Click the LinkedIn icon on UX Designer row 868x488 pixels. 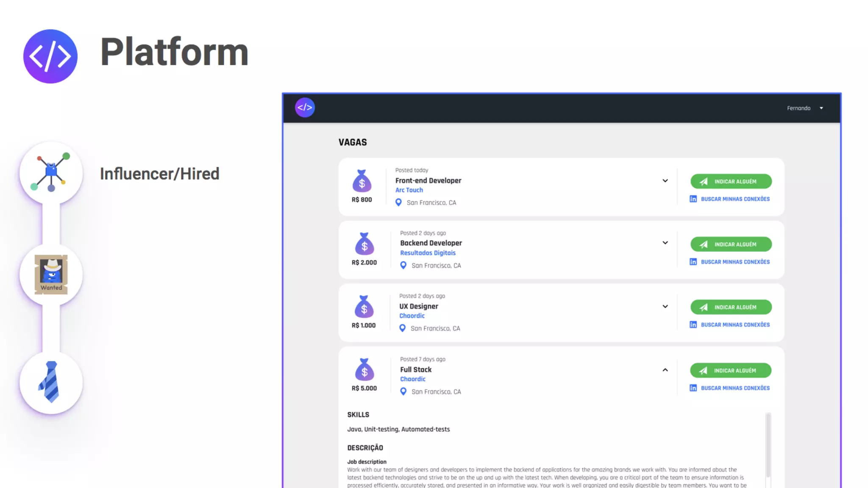pos(693,325)
